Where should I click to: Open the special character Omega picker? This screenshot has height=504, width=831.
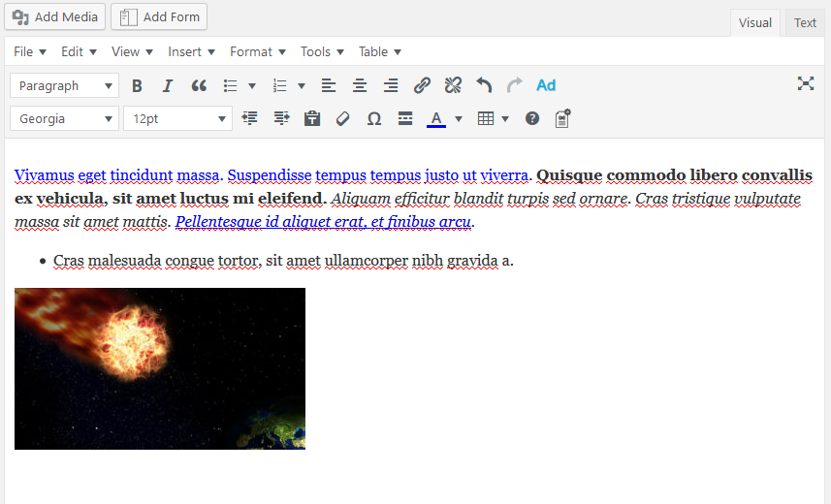click(x=374, y=118)
